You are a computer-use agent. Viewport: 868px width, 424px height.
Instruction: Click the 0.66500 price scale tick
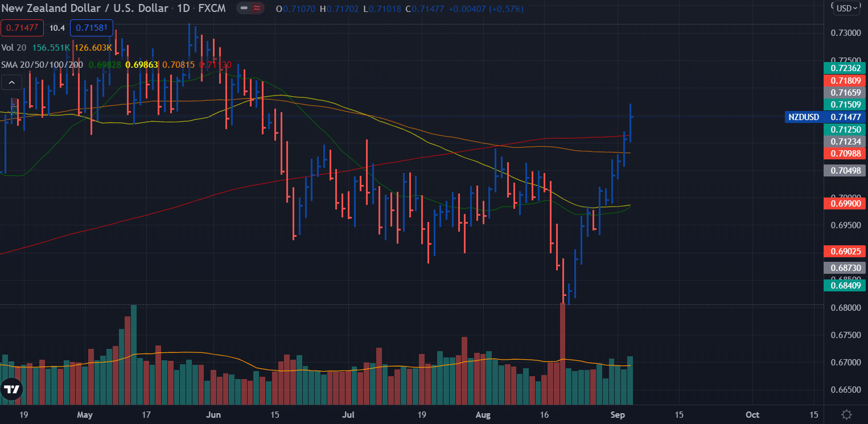click(845, 389)
